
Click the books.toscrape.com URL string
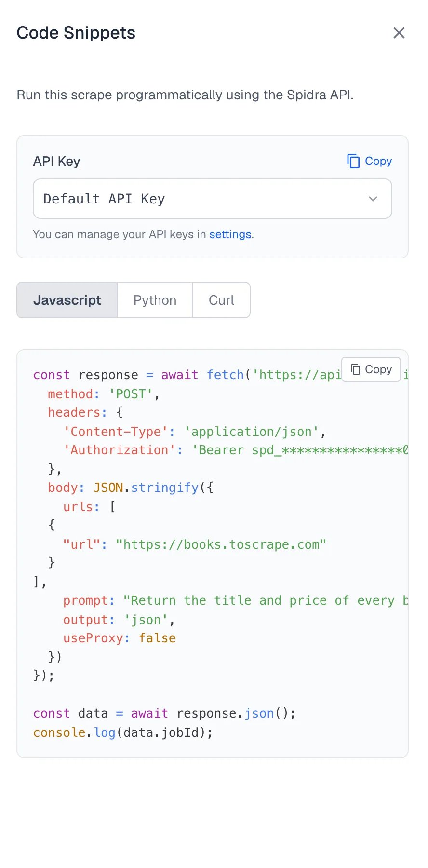tap(221, 544)
